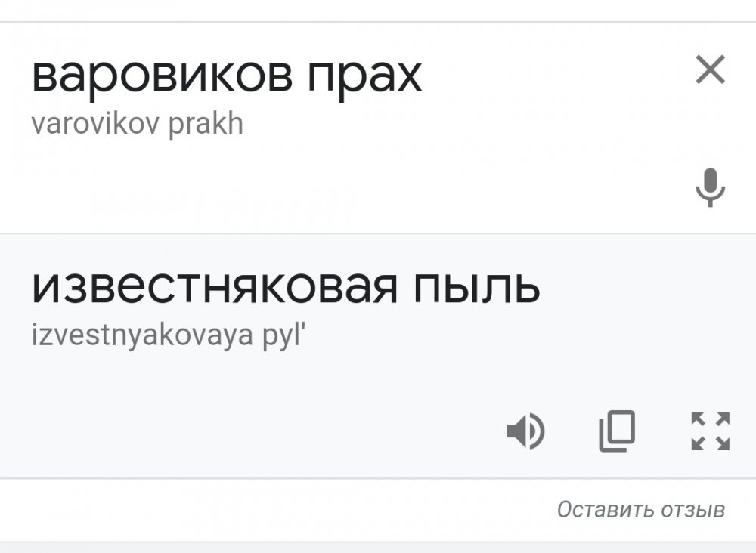This screenshot has height=553, width=756.
Task: Clear the source text with the X icon
Action: (710, 71)
